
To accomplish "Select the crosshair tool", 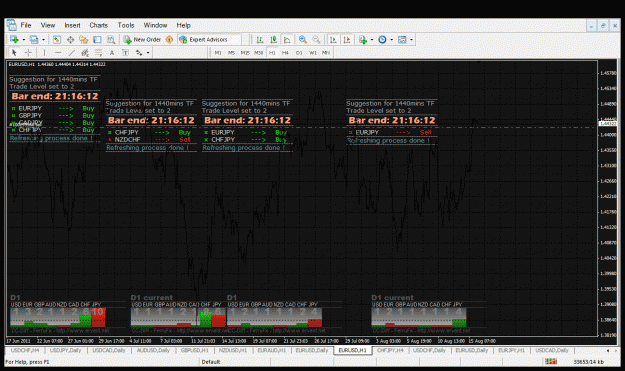I will point(28,53).
